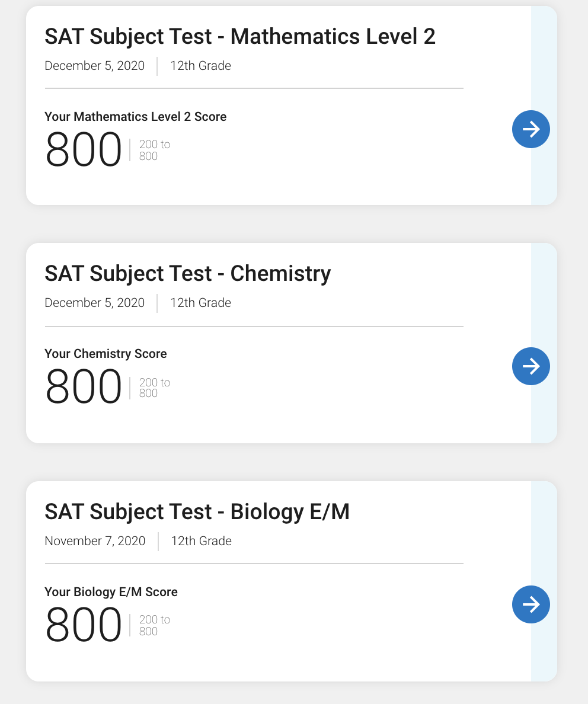Click 'Your Chemistry Score' label
Viewport: 588px width, 704px height.
coord(106,354)
